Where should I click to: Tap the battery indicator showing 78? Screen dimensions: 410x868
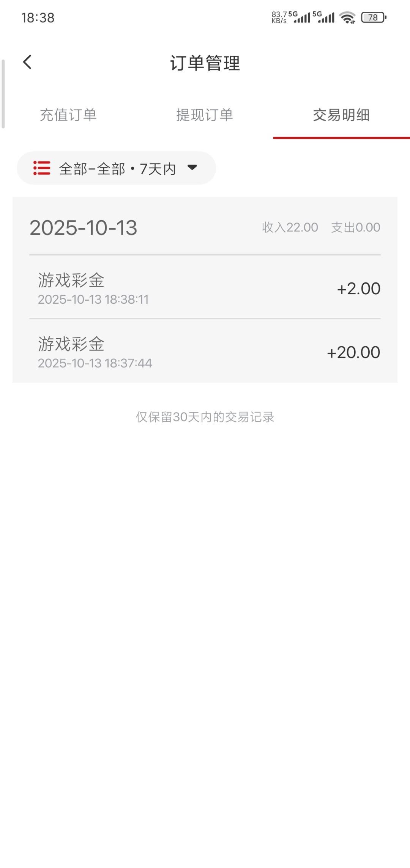point(374,17)
